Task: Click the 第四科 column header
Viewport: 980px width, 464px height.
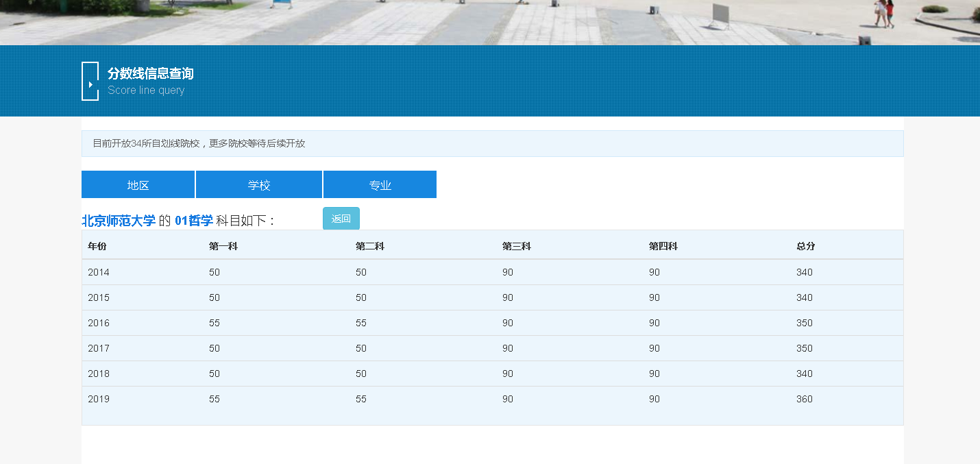Action: [663, 246]
